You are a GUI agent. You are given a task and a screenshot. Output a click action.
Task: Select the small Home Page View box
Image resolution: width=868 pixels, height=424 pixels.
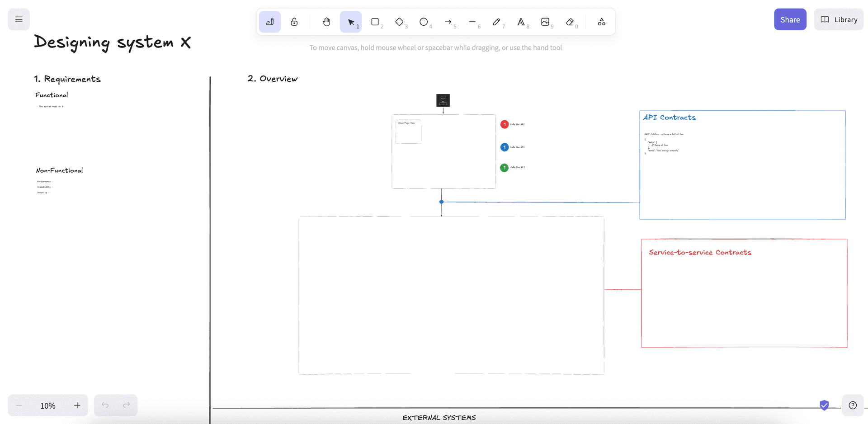409,132
